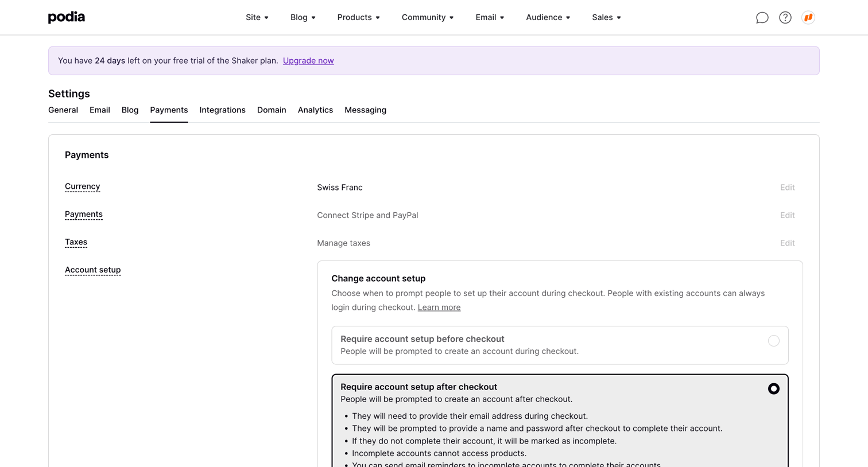This screenshot has height=467, width=868.
Task: Click Connect Stripe and PayPal text
Action: [367, 215]
